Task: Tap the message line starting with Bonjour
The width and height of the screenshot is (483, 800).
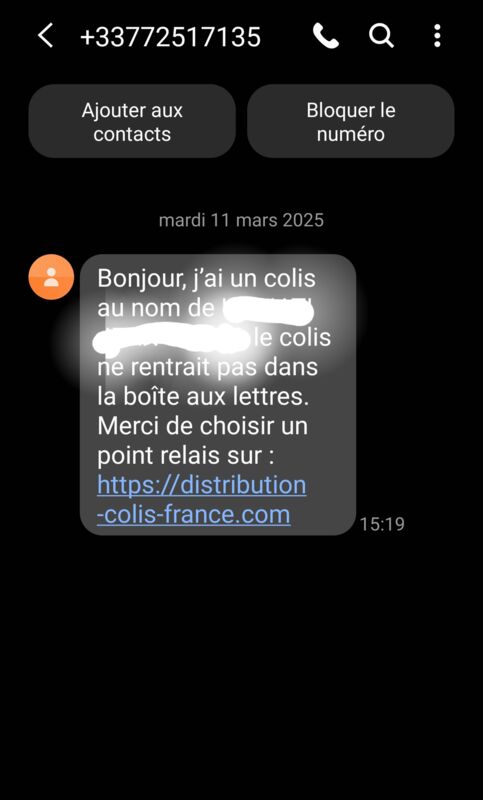Action: coord(207,279)
